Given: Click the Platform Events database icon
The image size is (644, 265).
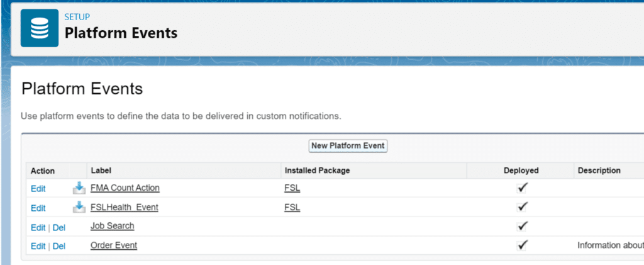Looking at the screenshot, I should point(39,28).
